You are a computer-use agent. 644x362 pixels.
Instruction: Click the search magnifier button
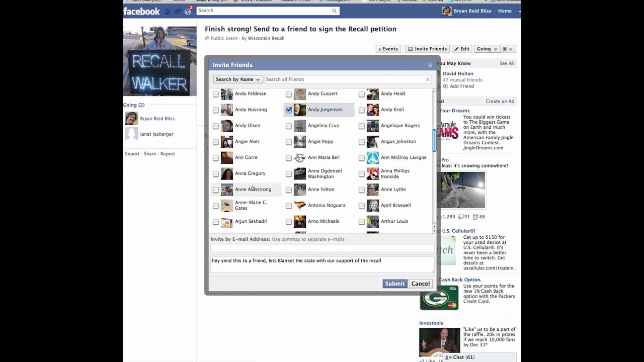click(334, 11)
